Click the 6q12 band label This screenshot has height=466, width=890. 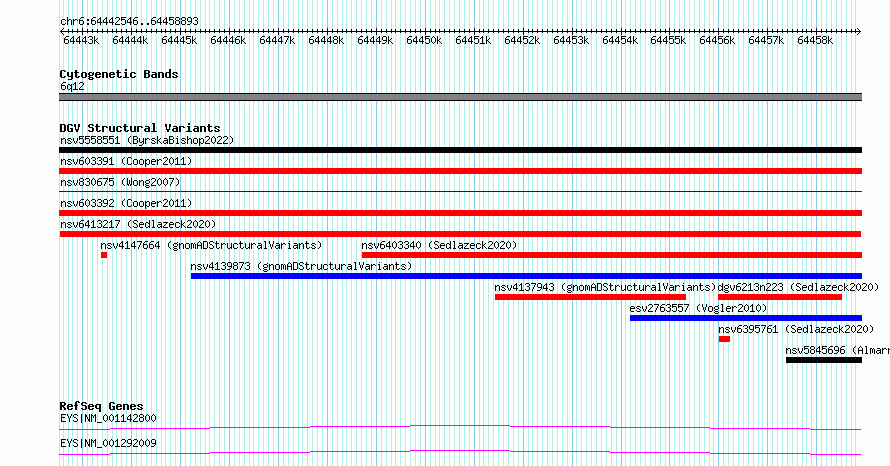coord(72,86)
